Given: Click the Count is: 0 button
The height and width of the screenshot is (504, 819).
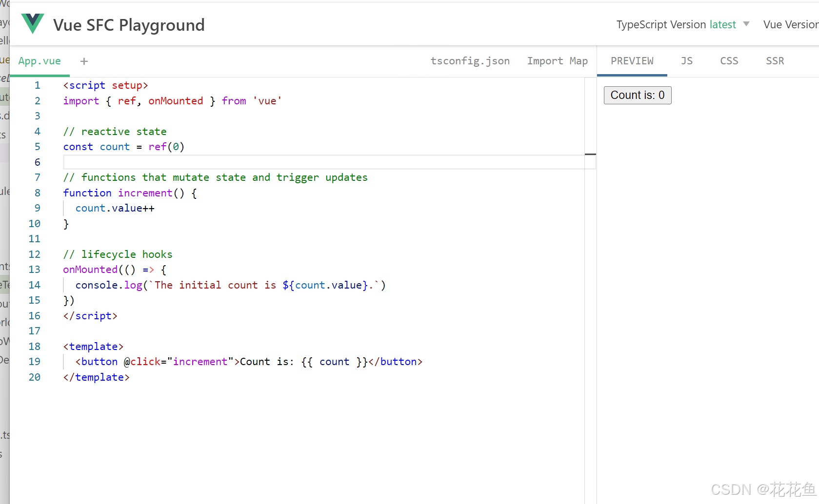Looking at the screenshot, I should click(638, 95).
